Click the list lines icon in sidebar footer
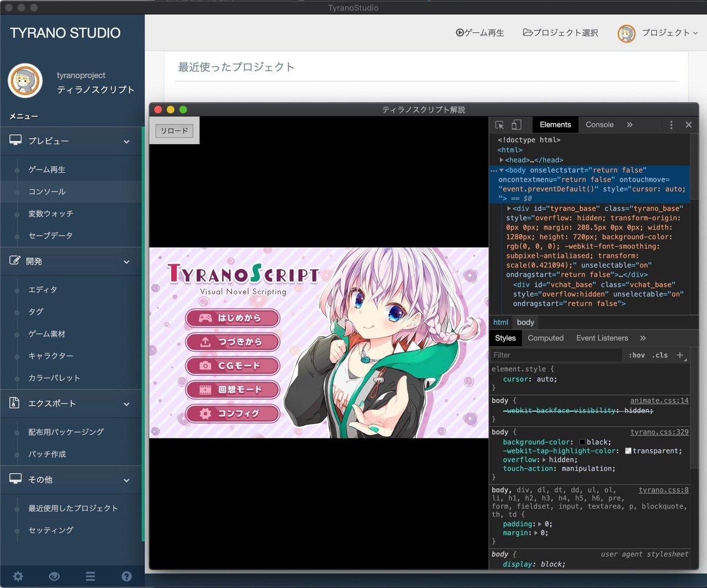707x588 pixels. tap(91, 576)
